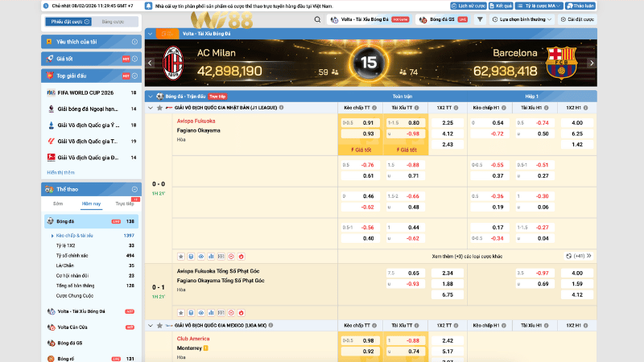Open statistics chart icon under Tổng Số Phạt Góc match

pyautogui.click(x=211, y=313)
